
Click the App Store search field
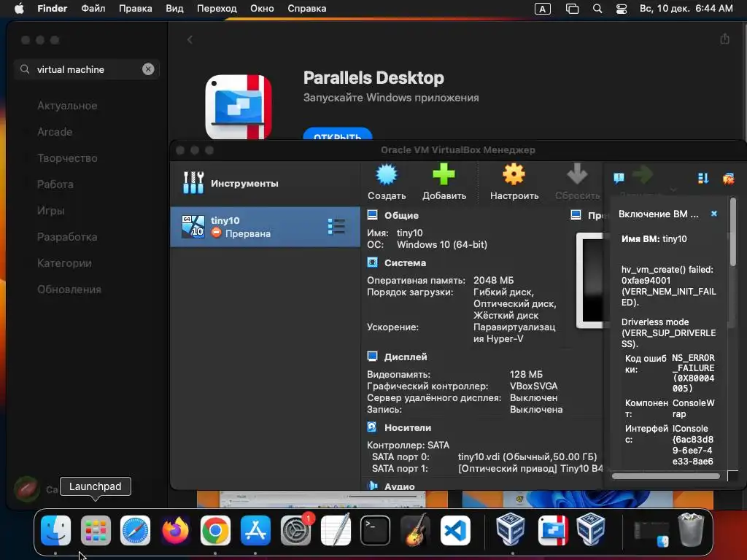(x=86, y=69)
